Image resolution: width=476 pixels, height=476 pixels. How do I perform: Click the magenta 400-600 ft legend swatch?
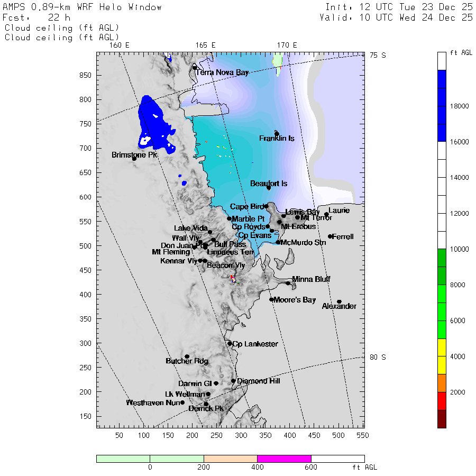click(x=284, y=459)
